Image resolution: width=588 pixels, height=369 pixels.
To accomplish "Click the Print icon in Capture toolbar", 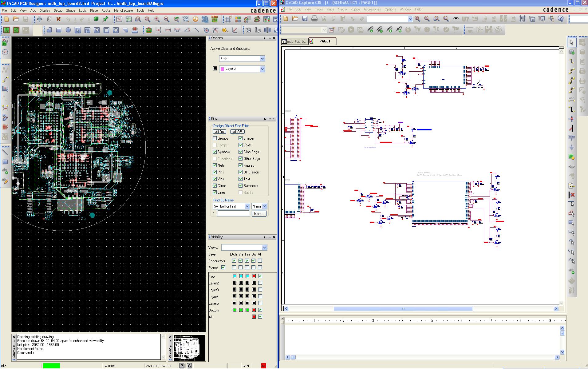I will (x=314, y=19).
